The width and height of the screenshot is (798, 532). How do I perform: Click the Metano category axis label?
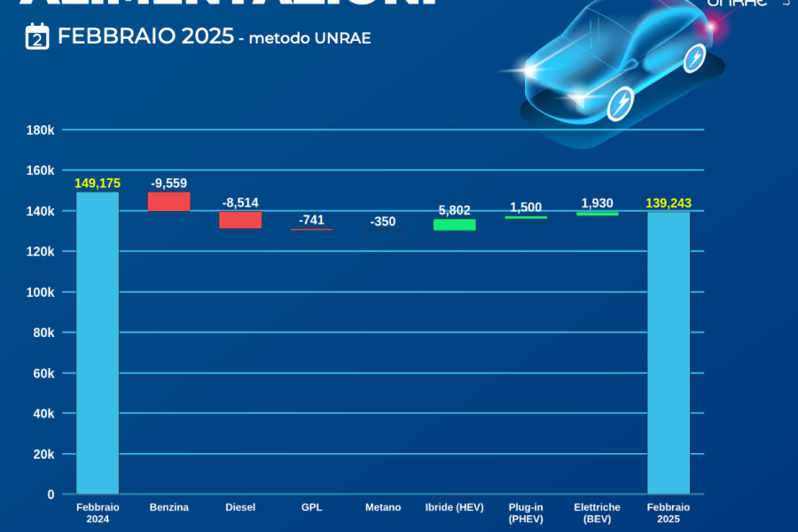(x=383, y=507)
